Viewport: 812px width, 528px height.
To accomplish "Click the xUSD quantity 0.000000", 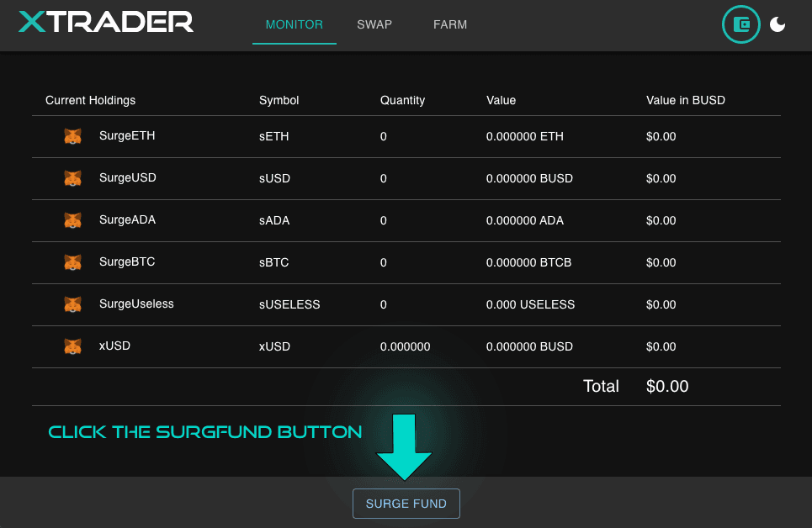I will tap(405, 346).
